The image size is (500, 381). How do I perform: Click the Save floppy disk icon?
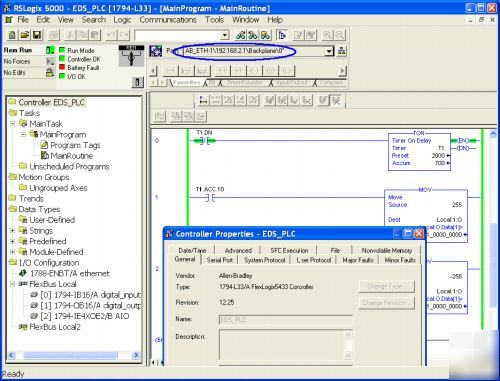36,35
